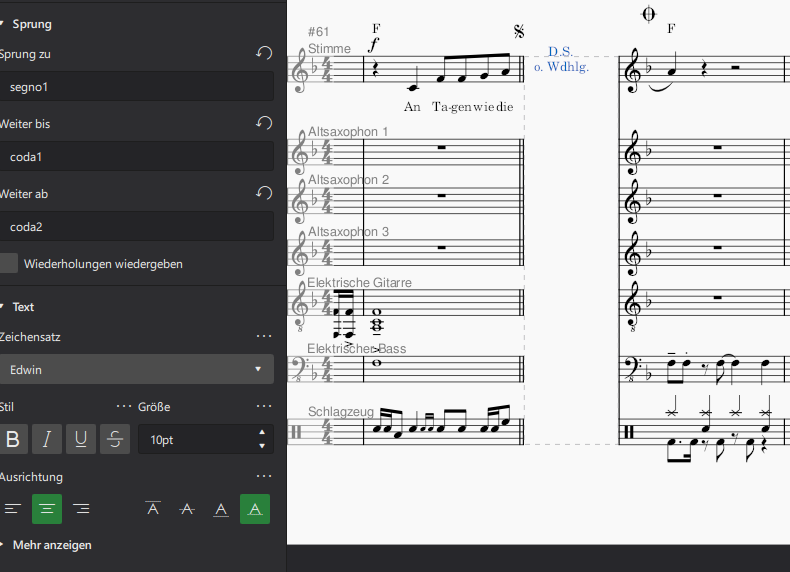Toggle bold text style

13,439
